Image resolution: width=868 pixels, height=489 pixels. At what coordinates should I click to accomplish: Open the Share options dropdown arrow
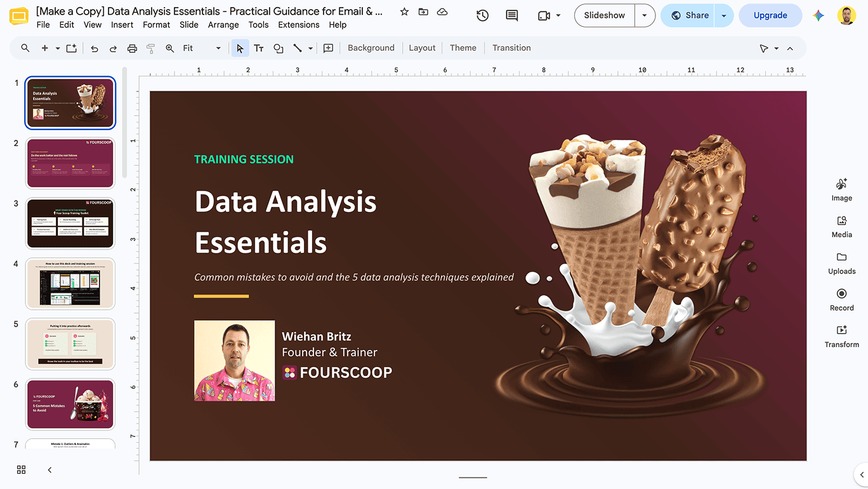point(724,16)
